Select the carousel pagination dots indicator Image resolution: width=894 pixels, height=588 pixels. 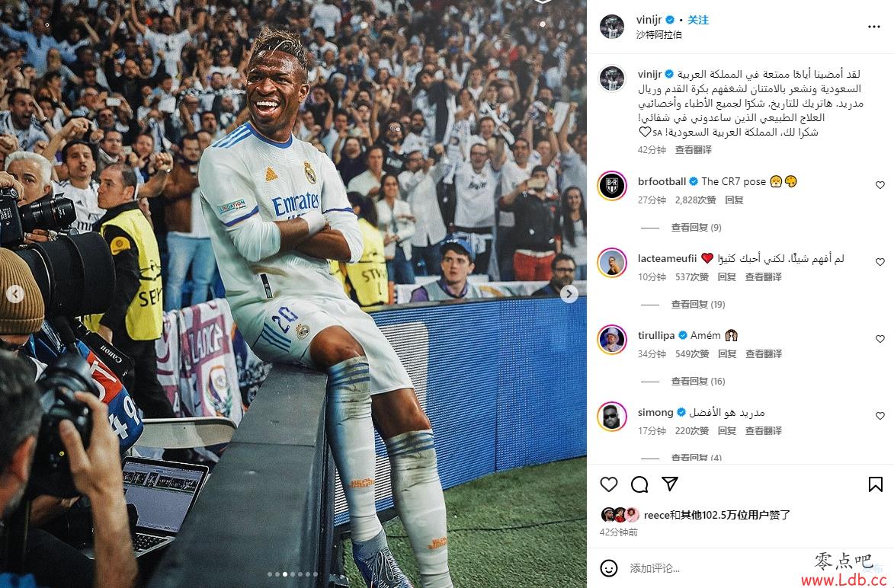pyautogui.click(x=293, y=574)
